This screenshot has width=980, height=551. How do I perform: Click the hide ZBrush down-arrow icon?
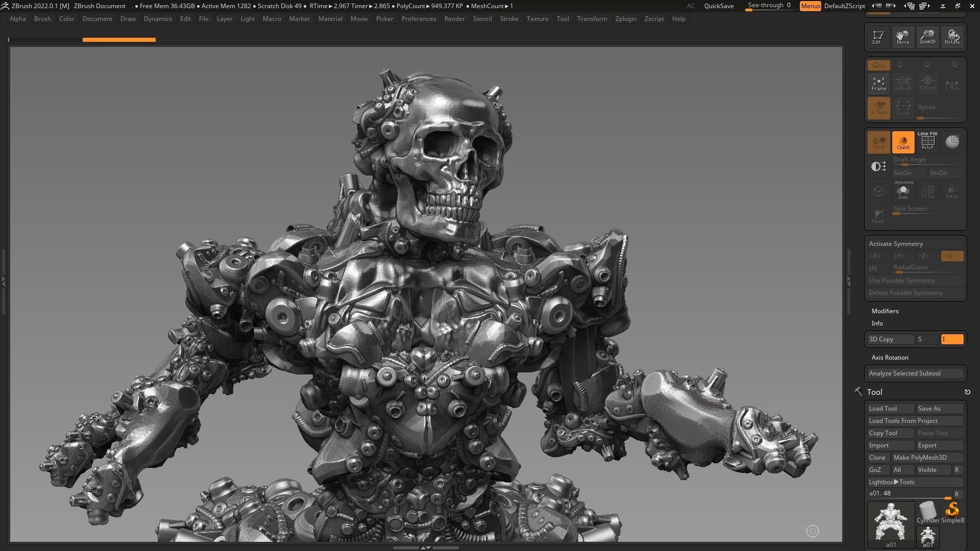click(943, 6)
